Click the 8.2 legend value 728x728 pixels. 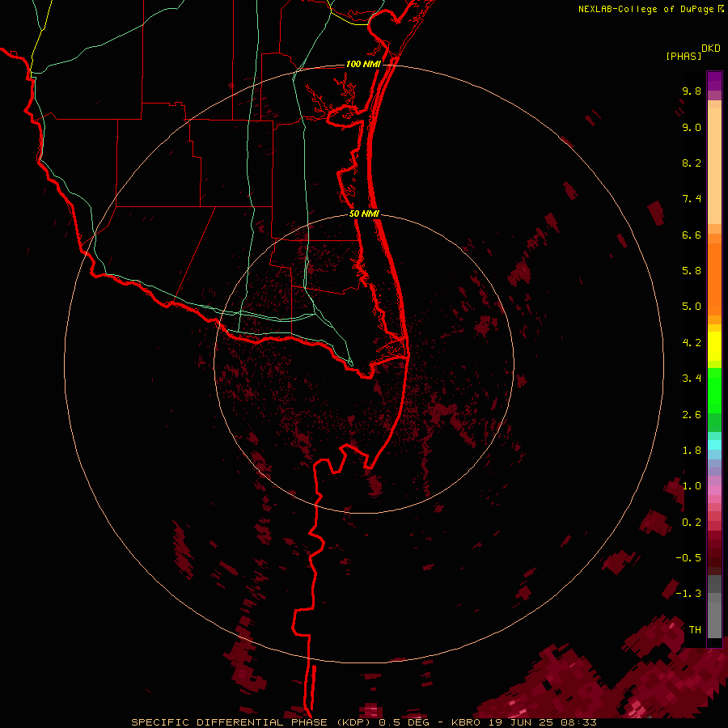click(692, 163)
